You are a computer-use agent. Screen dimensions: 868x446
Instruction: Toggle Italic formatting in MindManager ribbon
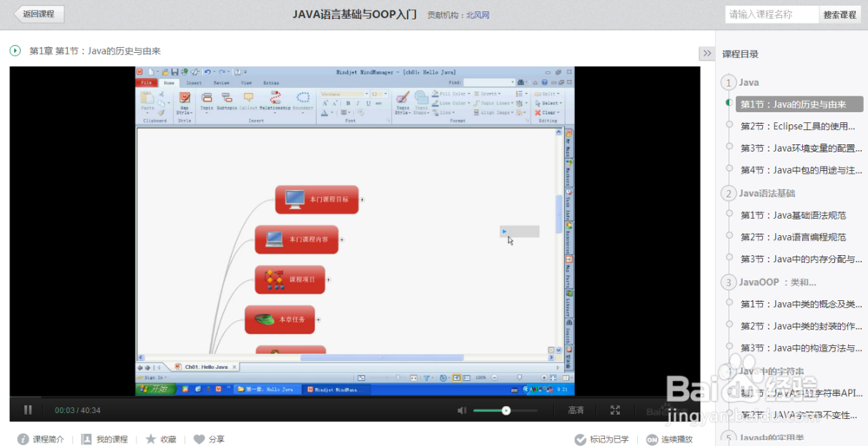[358, 103]
